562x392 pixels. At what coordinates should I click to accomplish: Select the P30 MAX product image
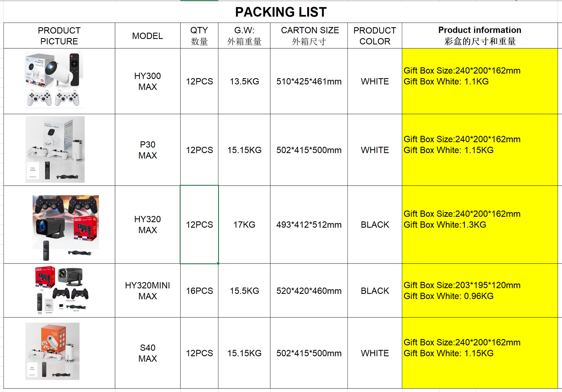(x=55, y=149)
